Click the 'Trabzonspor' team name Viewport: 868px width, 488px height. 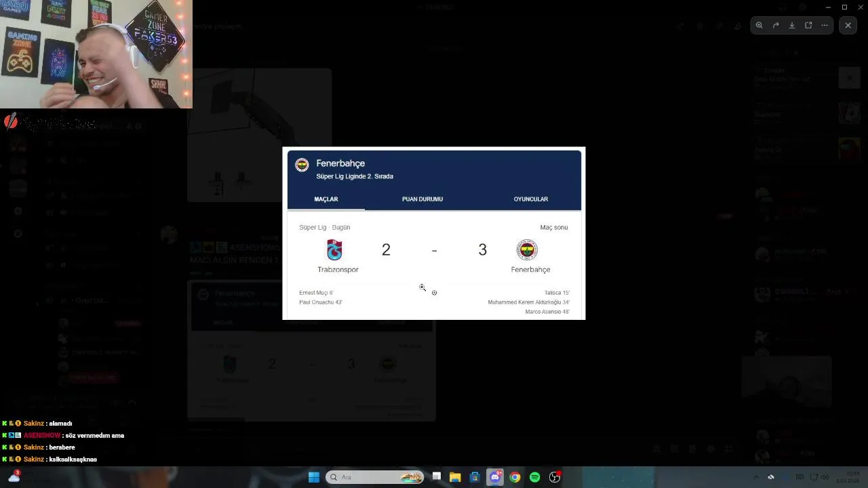338,270
